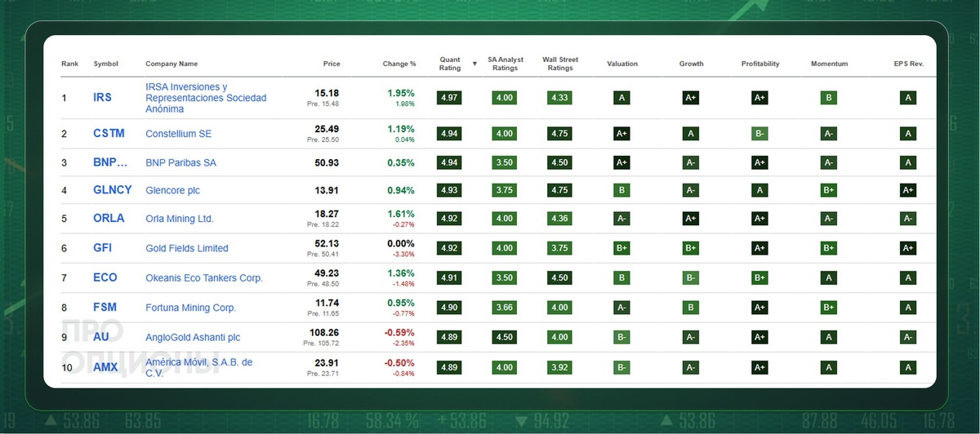Click the 0.00% change for GFI
Screen dimensions: 980x434
pos(401,244)
